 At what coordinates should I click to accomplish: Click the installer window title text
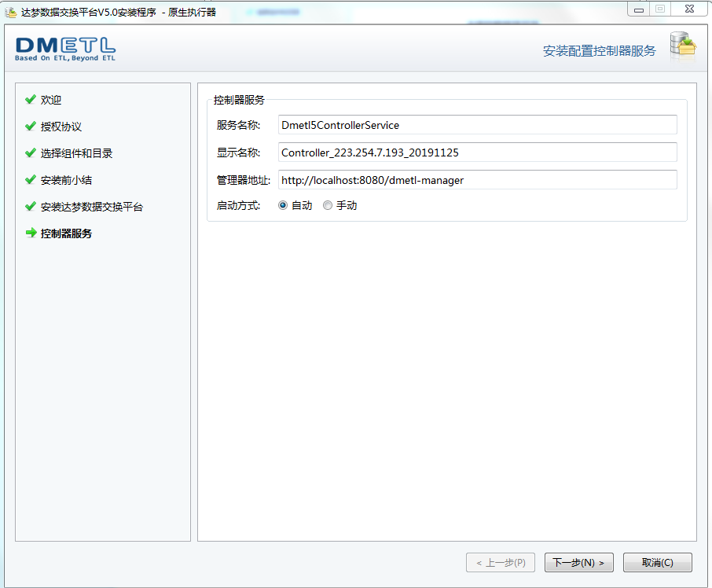tap(119, 13)
